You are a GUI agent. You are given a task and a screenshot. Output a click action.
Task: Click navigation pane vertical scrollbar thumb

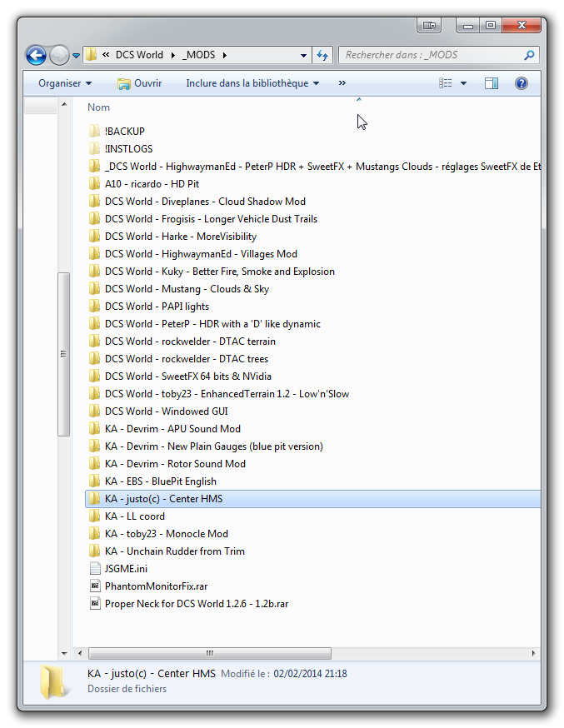tap(63, 354)
